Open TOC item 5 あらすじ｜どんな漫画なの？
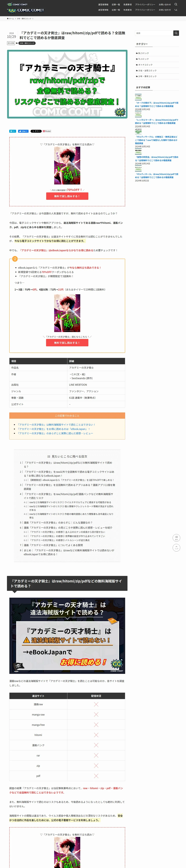This screenshot has height=868, width=186. click(x=58, y=523)
